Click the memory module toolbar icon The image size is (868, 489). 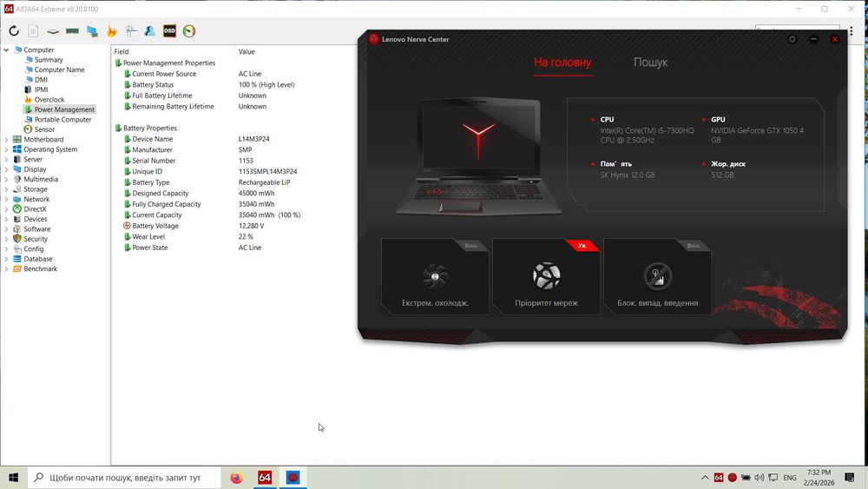72,31
